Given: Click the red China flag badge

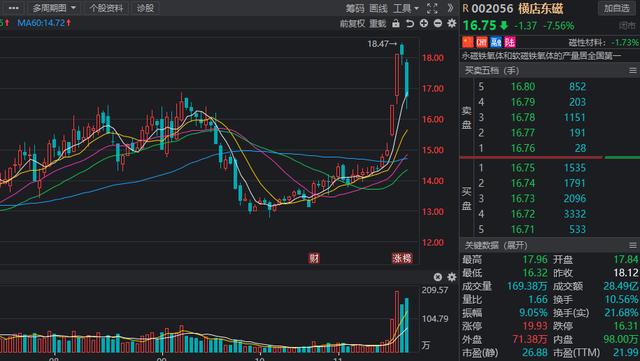Looking at the screenshot, I should 468,42.
